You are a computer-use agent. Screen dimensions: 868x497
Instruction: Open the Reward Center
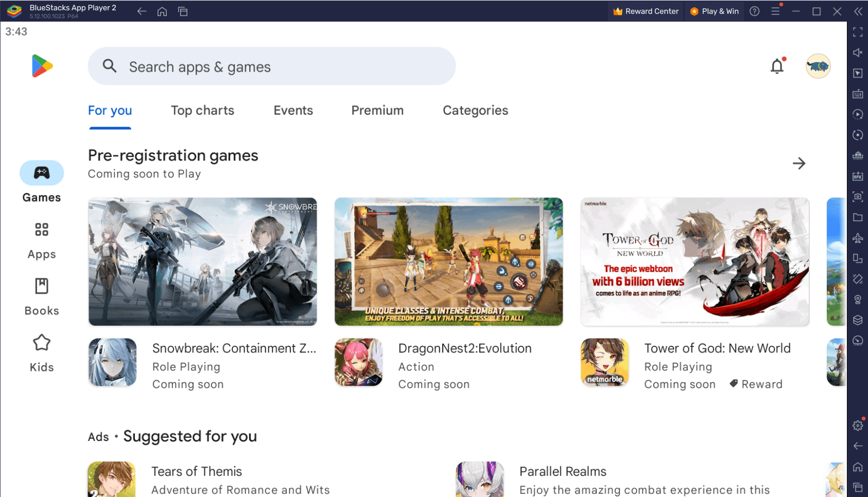click(x=646, y=11)
